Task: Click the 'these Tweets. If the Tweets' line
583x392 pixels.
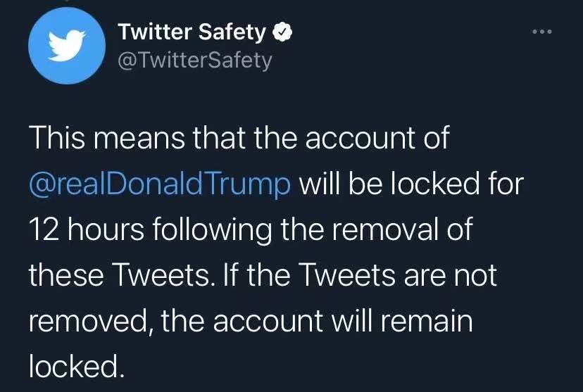Action: [263, 275]
